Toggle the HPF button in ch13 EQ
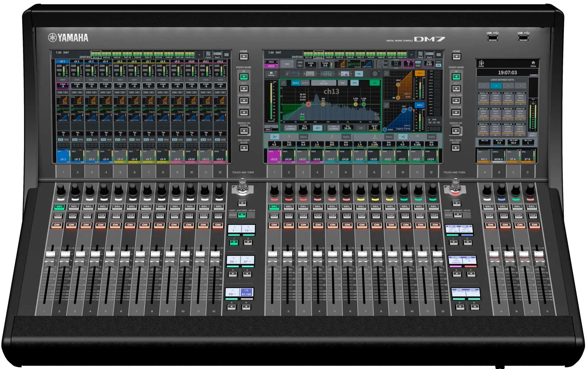The height and width of the screenshot is (369, 588). point(318,128)
